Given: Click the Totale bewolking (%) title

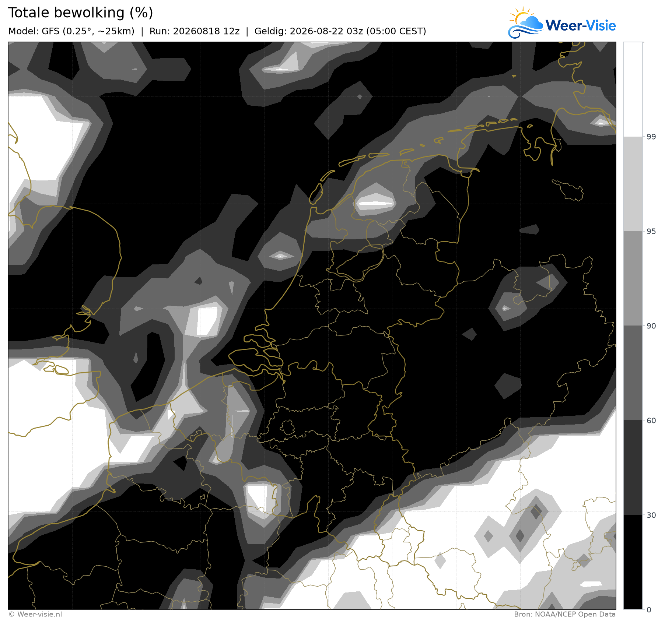Looking at the screenshot, I should [x=80, y=13].
